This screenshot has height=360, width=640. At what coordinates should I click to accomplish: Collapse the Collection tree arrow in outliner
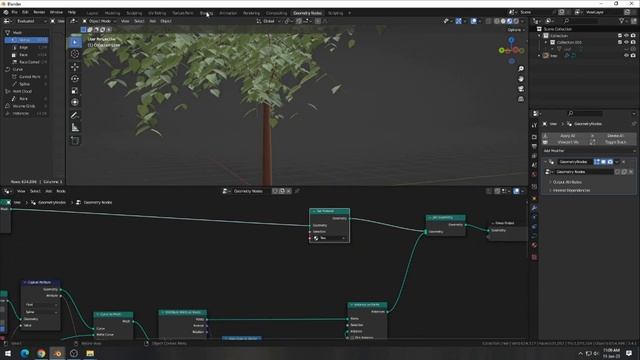click(540, 36)
